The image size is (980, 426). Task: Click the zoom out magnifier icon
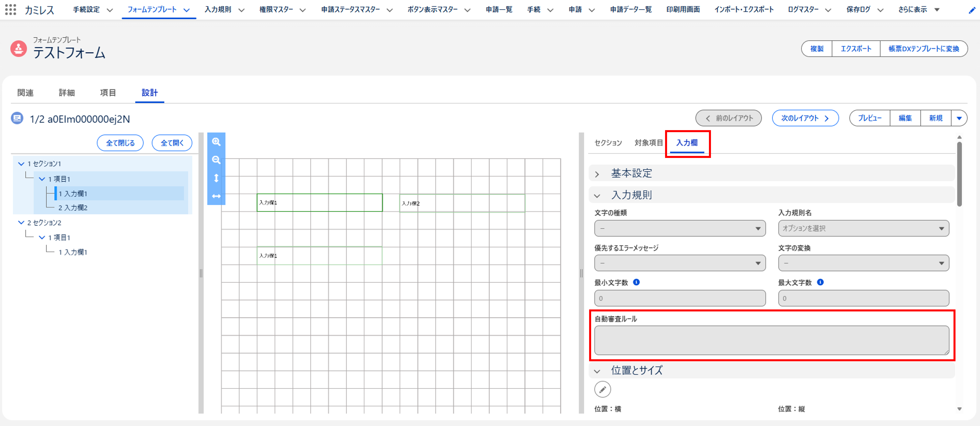click(x=216, y=159)
